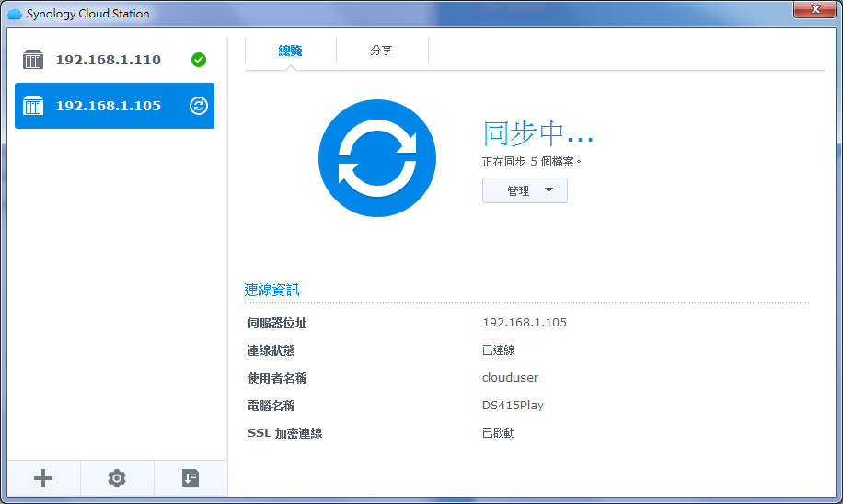Click the username value clouduser
Screen dimensions: 843x504
point(510,378)
